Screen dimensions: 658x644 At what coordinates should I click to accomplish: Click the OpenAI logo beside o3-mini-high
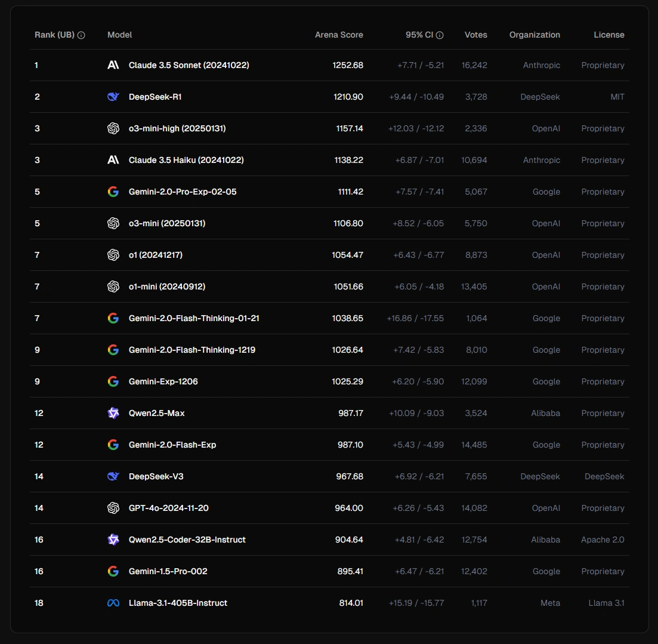pyautogui.click(x=113, y=128)
